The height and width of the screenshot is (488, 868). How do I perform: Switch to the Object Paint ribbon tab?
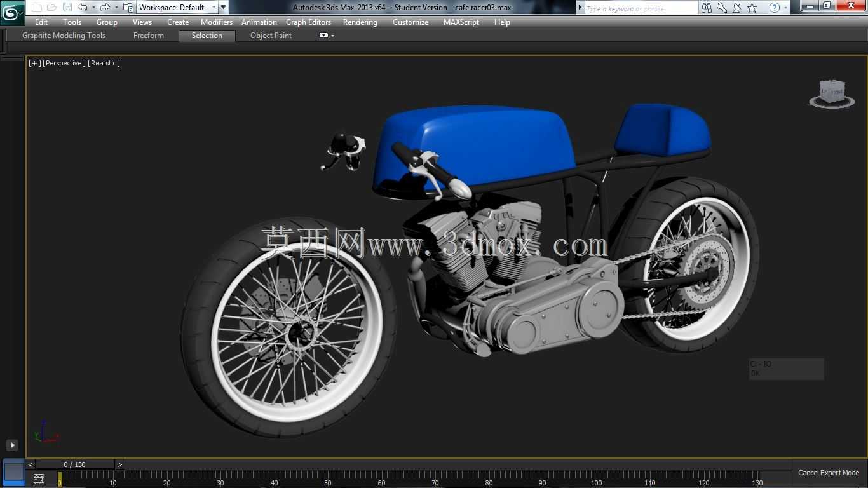click(x=271, y=36)
